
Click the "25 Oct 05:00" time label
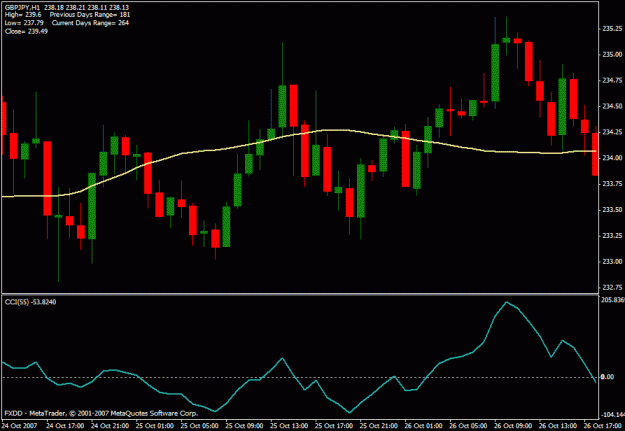pos(199,426)
